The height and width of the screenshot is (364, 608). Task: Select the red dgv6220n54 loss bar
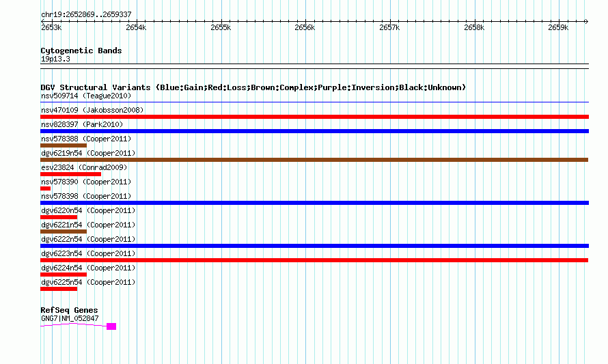59,217
